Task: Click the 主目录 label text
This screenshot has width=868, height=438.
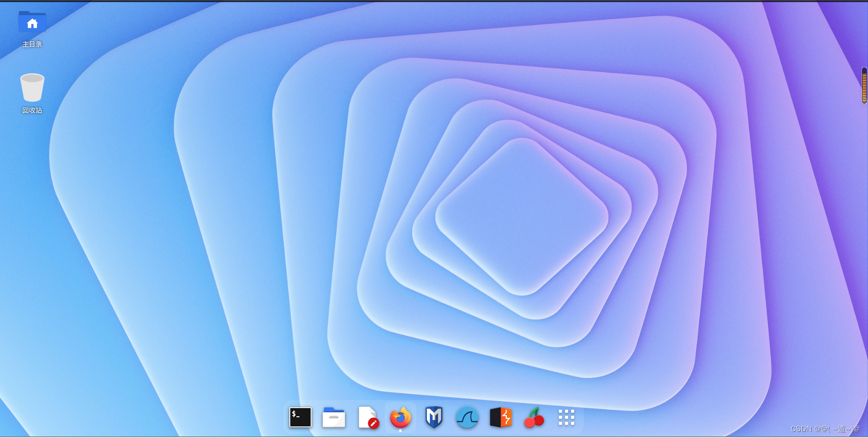Action: pos(32,45)
